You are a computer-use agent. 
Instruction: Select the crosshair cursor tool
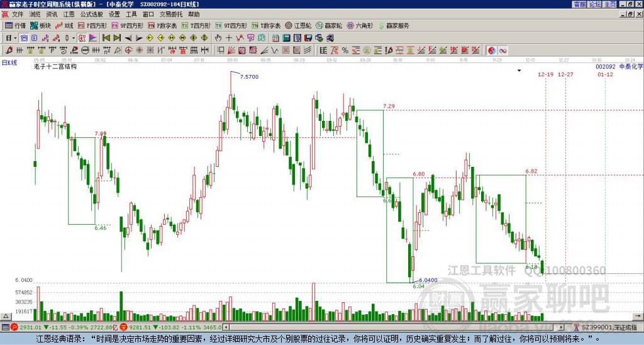coord(229,38)
